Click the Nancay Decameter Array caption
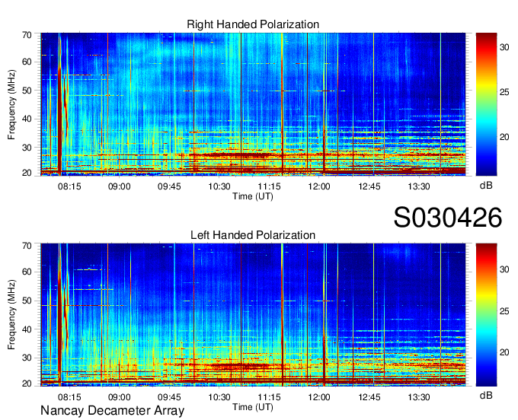 112,411
